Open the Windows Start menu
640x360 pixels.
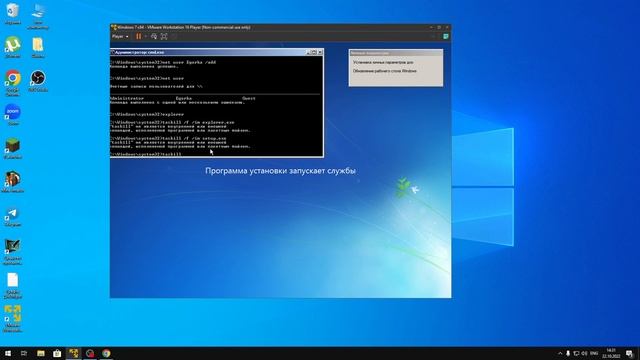(x=8, y=353)
